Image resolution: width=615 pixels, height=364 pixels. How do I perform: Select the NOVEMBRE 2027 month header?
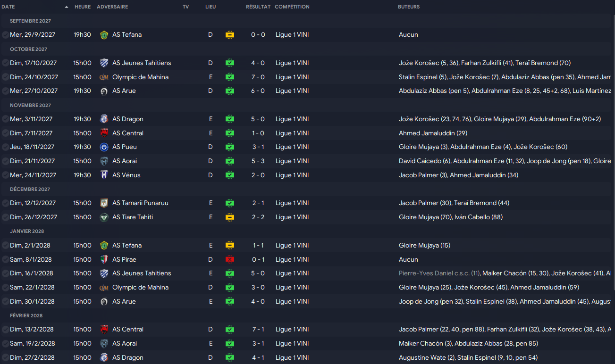[x=30, y=105]
